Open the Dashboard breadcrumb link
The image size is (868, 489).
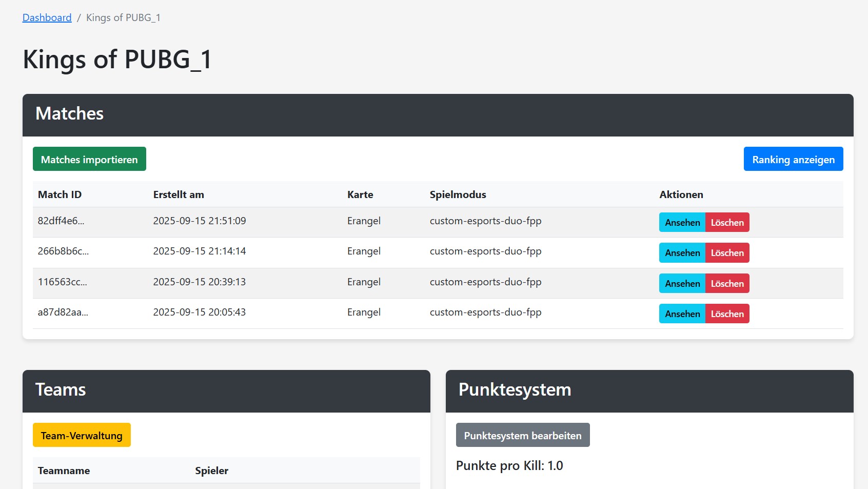[x=47, y=17]
